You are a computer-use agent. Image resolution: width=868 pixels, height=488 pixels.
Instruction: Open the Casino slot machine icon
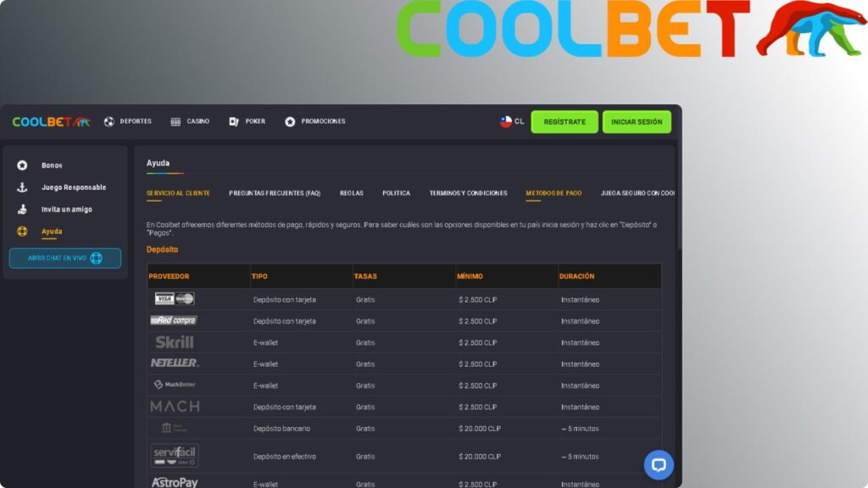[x=175, y=121]
